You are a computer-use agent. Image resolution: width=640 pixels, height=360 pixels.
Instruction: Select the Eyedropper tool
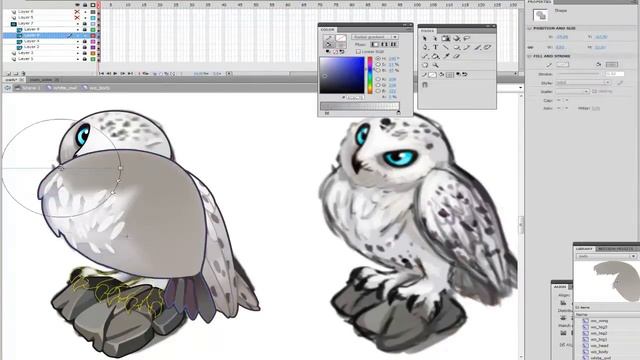(446, 56)
